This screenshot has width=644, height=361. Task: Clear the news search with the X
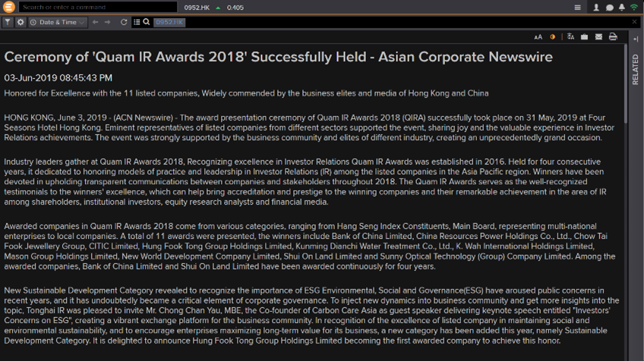634,22
